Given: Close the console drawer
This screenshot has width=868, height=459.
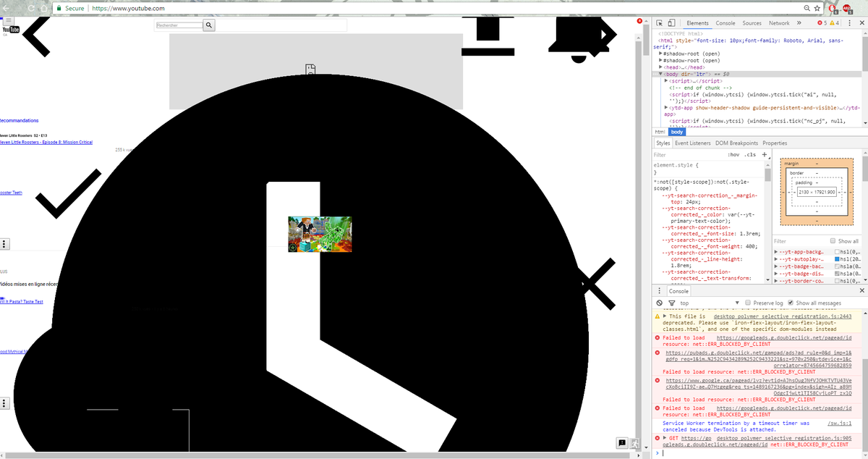Looking at the screenshot, I should click(861, 290).
